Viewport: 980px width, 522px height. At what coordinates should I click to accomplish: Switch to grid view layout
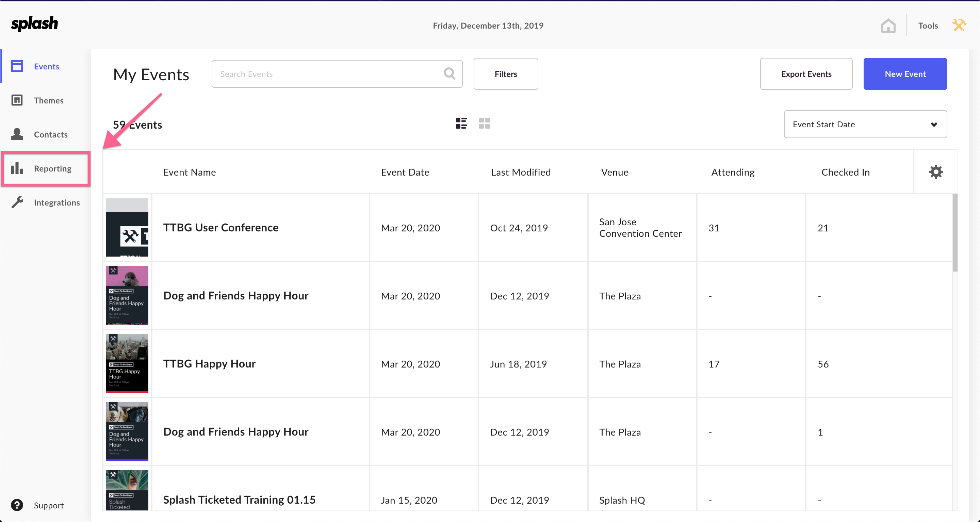[484, 123]
